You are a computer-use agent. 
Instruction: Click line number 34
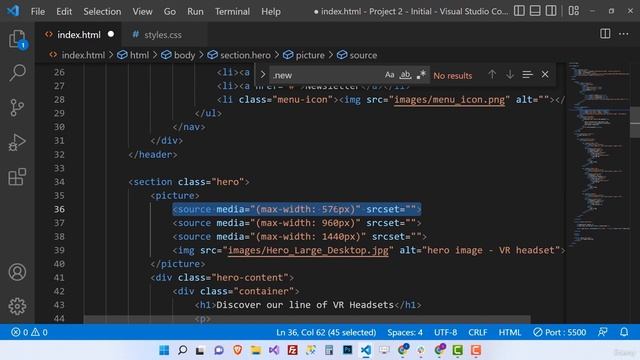click(x=59, y=182)
